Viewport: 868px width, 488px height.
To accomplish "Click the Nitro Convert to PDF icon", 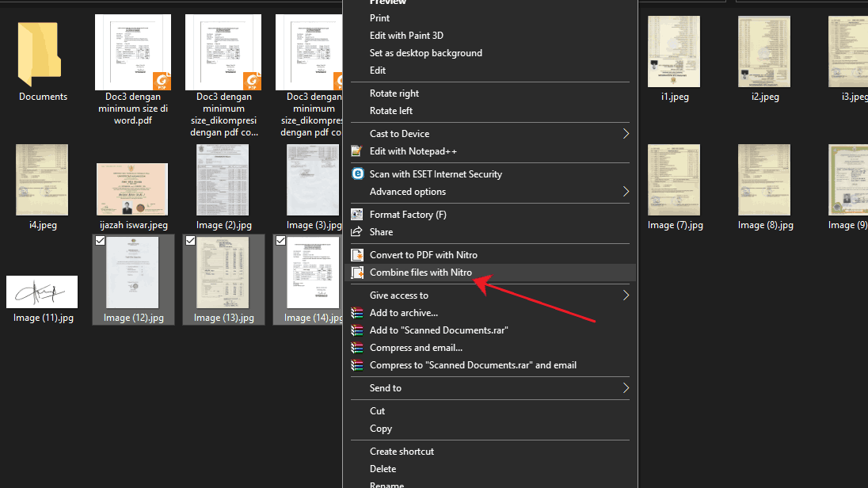I will click(x=358, y=255).
